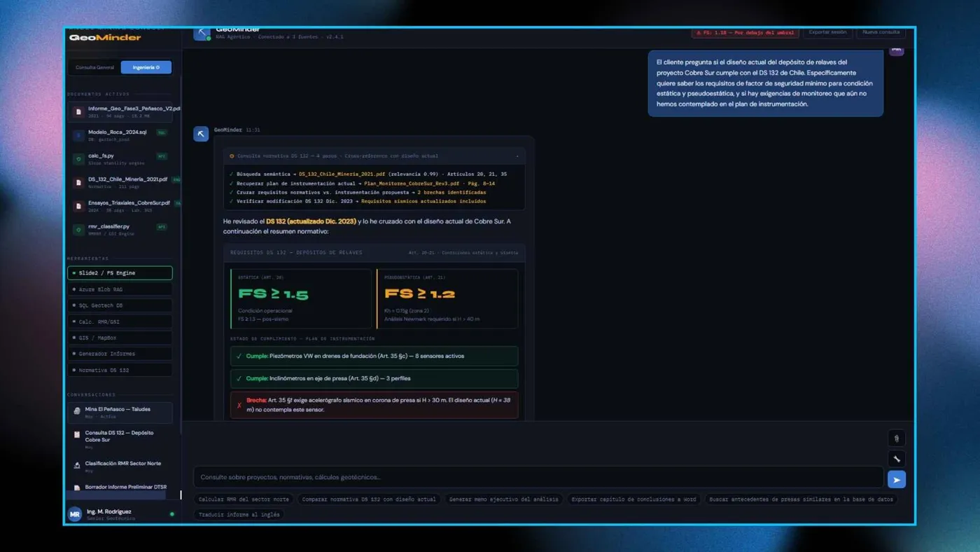Click the red FS 1.18 below-threshold alert
Viewport: 980px width, 552px height.
click(745, 32)
